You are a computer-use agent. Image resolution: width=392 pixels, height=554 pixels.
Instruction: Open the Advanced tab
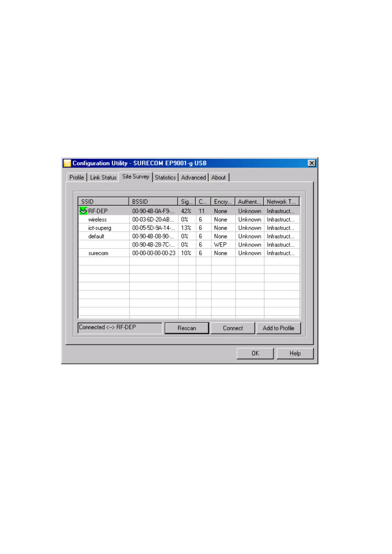[x=193, y=177]
